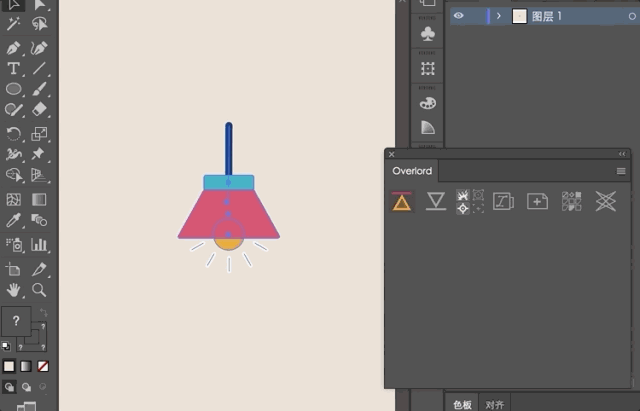Select the Overlord panel tab
This screenshot has width=640, height=411.
tap(412, 171)
